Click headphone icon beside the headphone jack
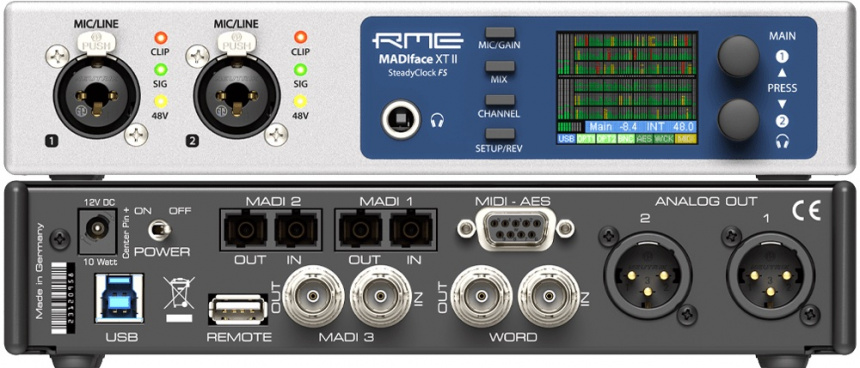 [437, 120]
